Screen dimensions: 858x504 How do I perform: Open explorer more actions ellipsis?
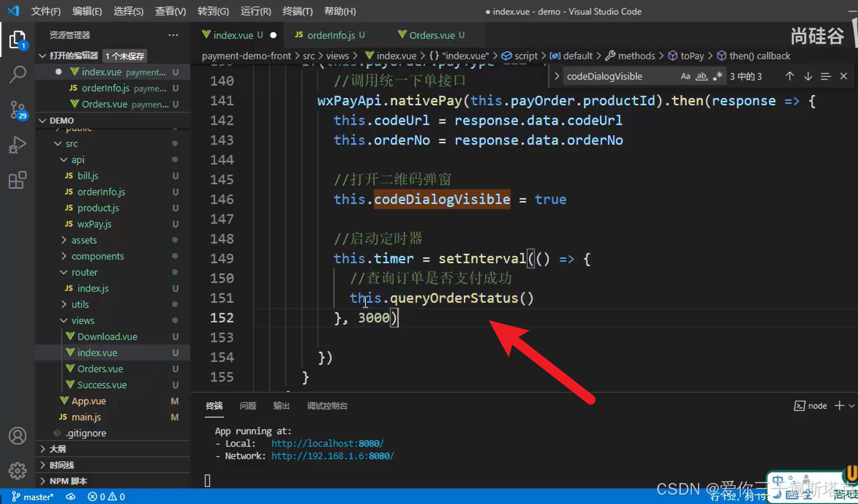pyautogui.click(x=173, y=35)
